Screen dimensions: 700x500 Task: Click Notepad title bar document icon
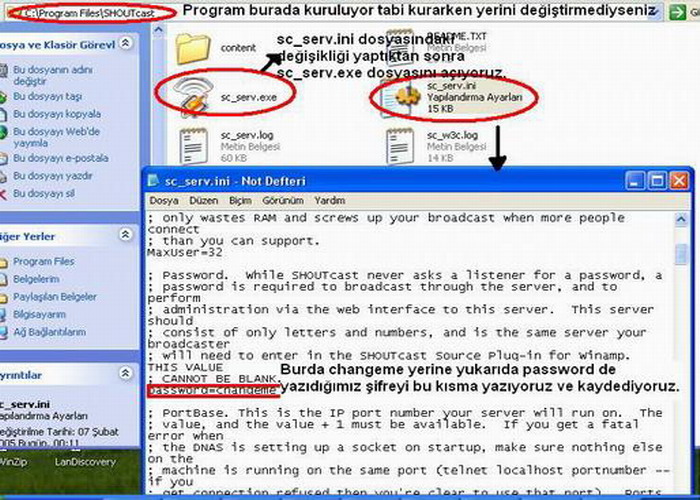(x=154, y=180)
